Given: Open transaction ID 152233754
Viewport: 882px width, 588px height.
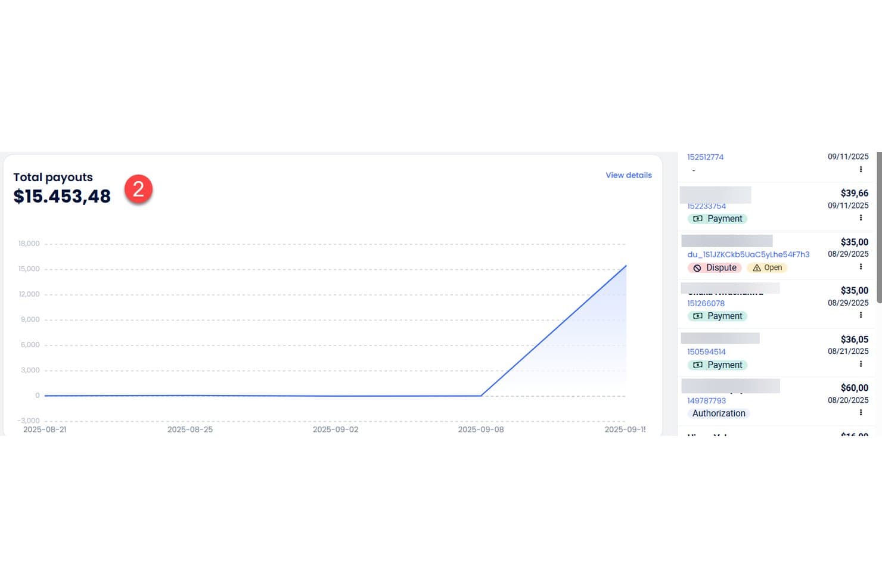Looking at the screenshot, I should coord(706,206).
